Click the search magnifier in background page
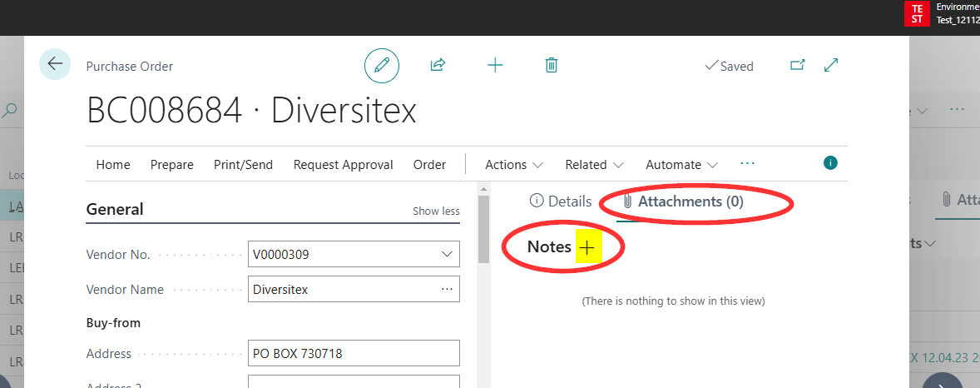The image size is (980, 388). click(9, 111)
